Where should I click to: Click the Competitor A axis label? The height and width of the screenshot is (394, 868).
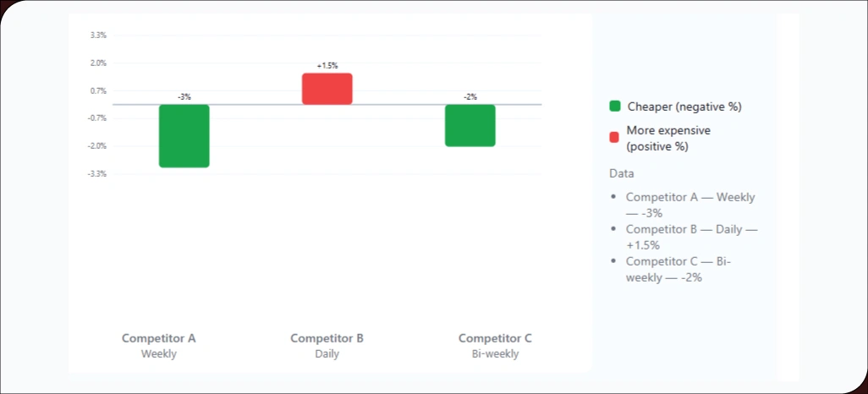[159, 338]
